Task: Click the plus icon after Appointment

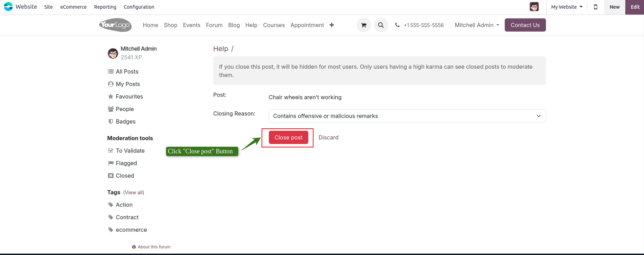Action: tap(332, 25)
